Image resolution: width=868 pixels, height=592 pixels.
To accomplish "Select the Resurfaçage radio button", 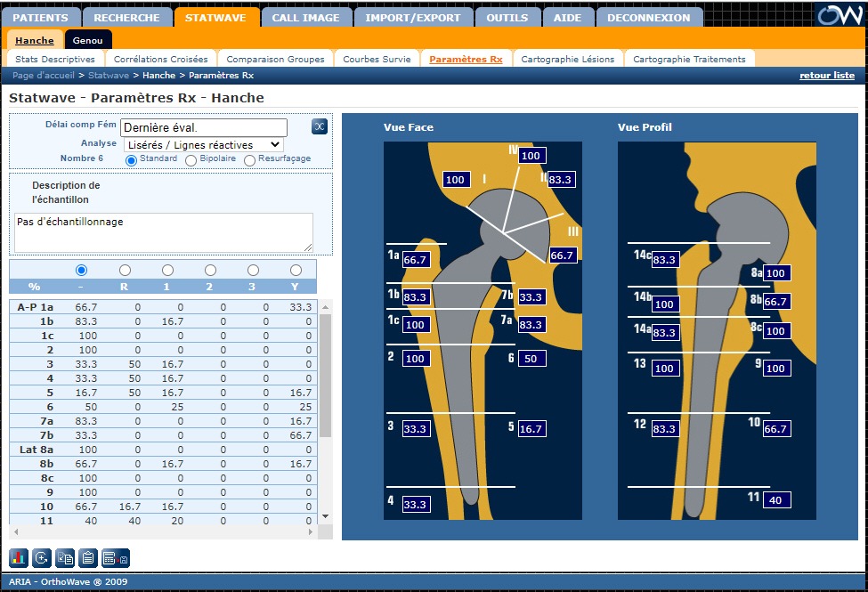I will [x=249, y=160].
